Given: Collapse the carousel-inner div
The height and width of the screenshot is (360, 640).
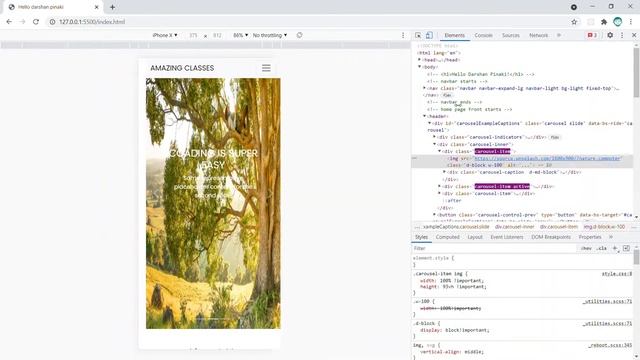Looking at the screenshot, I should 434,144.
